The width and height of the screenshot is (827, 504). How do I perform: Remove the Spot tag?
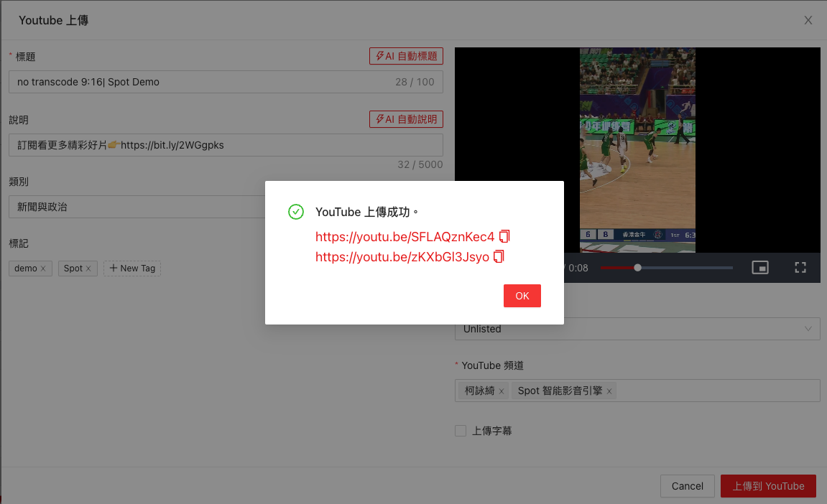(88, 269)
